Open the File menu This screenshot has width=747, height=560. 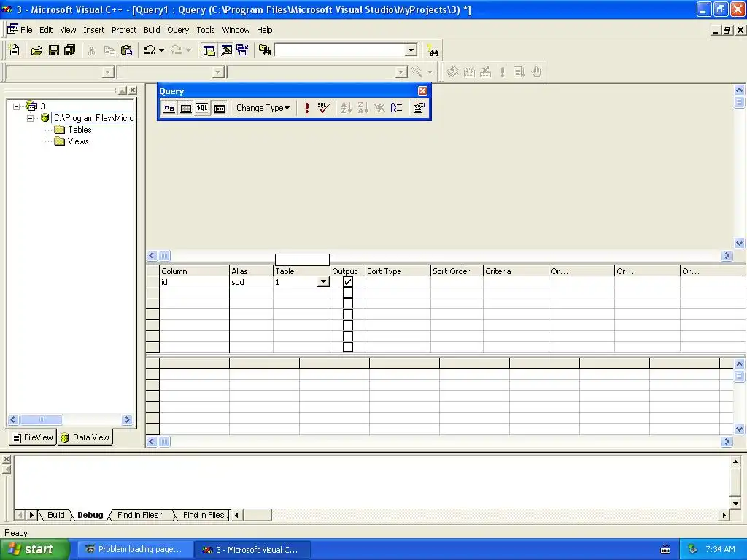click(x=26, y=30)
